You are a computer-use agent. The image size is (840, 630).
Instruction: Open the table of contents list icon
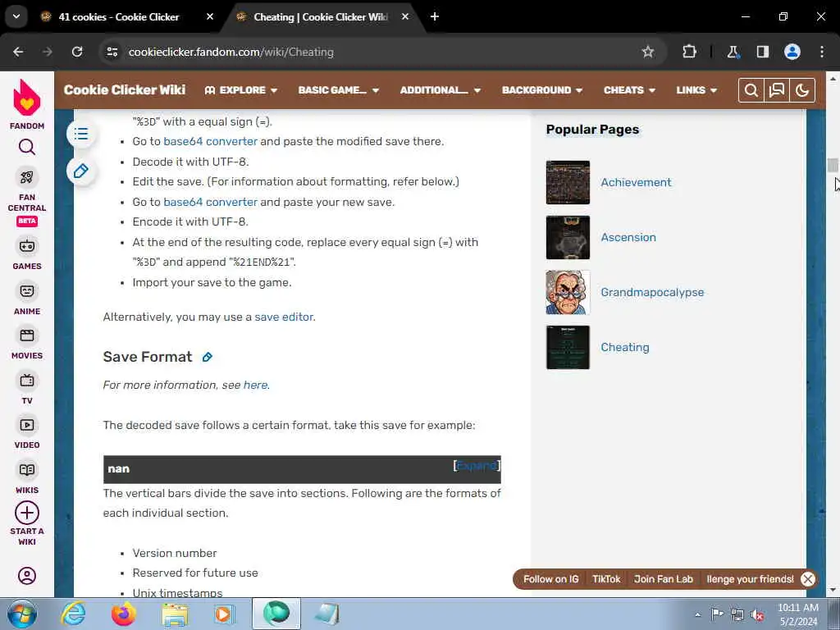click(81, 134)
